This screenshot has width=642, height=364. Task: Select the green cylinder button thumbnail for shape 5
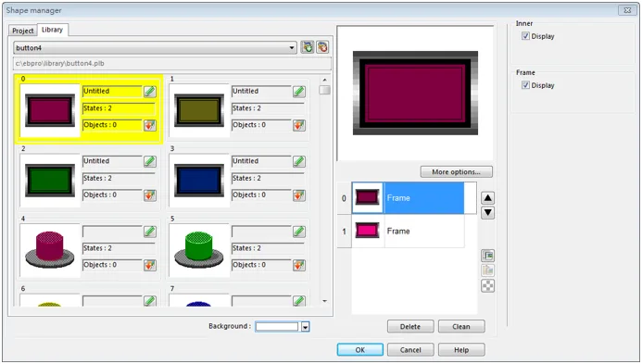pyautogui.click(x=199, y=251)
